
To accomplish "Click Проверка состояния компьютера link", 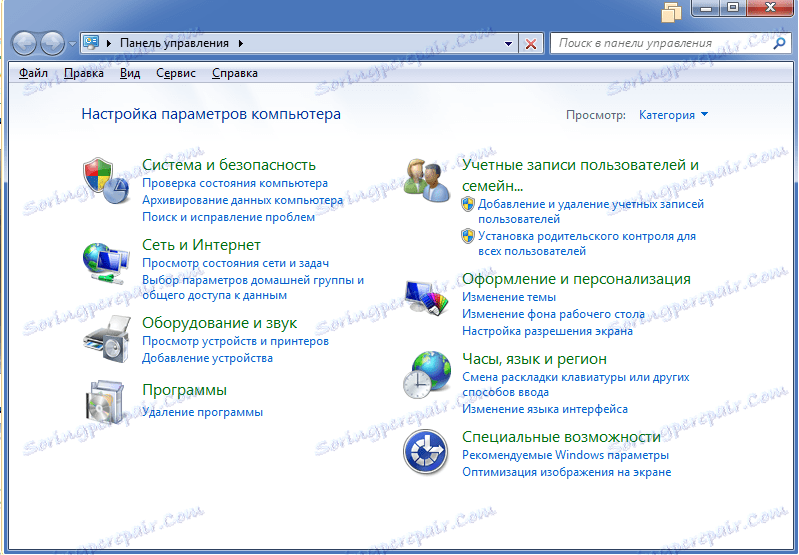I will [235, 183].
